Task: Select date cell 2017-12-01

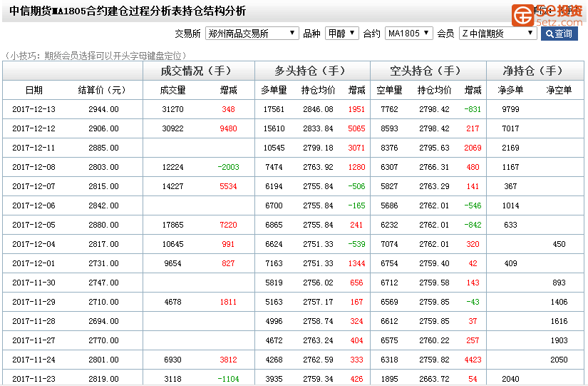Action: pos(33,263)
